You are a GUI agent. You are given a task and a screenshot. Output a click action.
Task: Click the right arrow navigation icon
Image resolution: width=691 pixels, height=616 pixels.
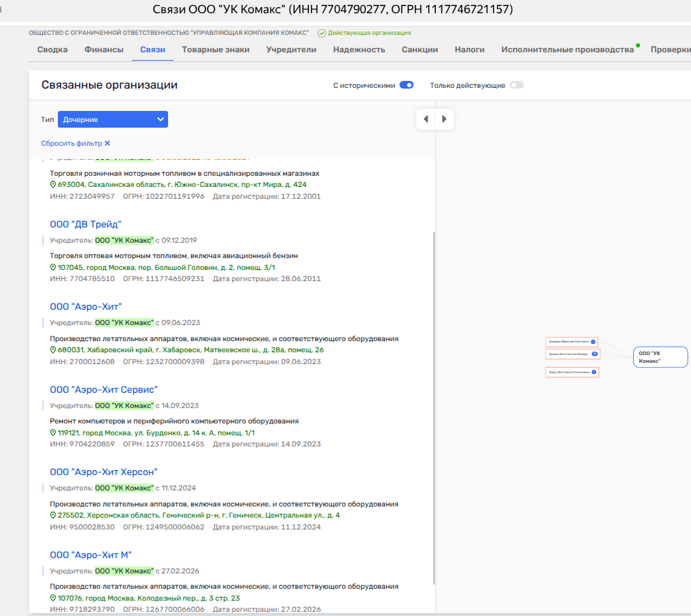tap(444, 119)
